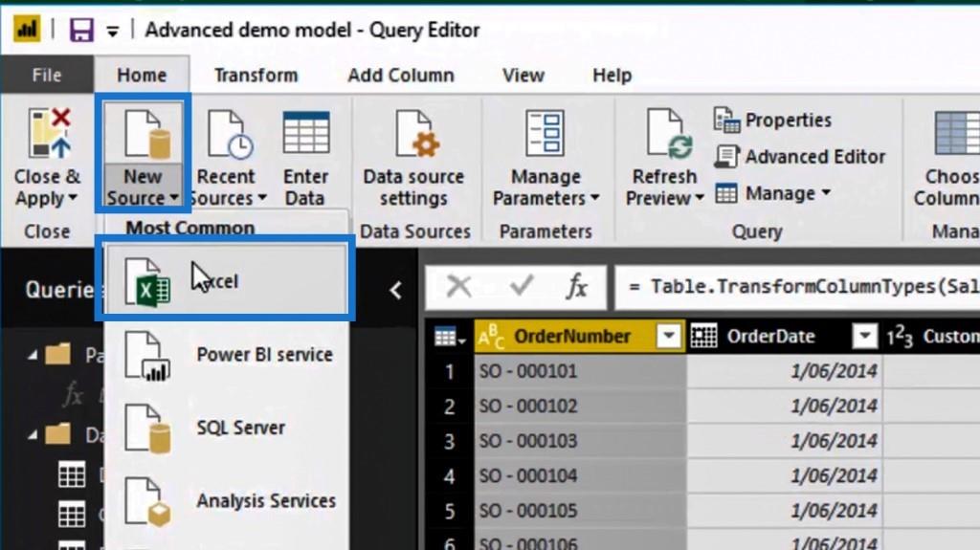
Task: Click the second folder icon in Queries pane
Action: tap(58, 432)
